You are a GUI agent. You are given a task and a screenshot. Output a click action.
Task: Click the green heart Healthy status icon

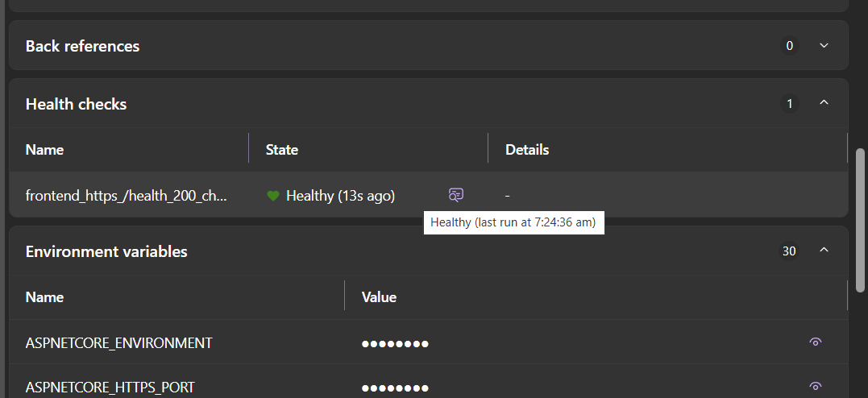[x=273, y=196]
